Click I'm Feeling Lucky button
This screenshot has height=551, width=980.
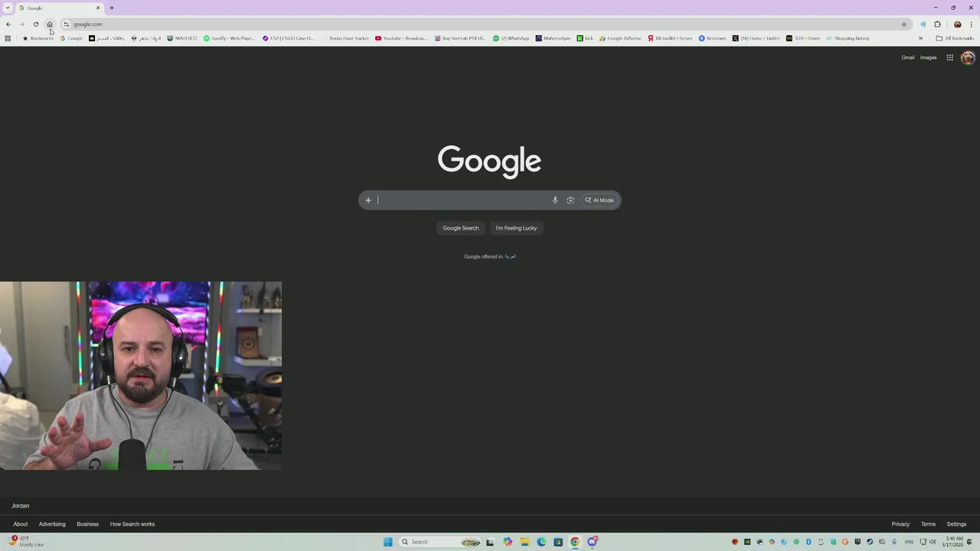(x=516, y=228)
